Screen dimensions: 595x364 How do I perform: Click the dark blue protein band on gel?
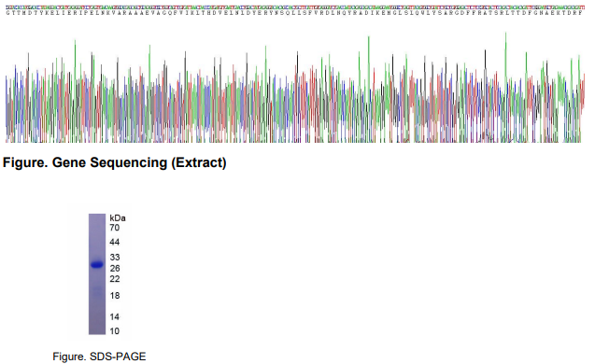(97, 265)
